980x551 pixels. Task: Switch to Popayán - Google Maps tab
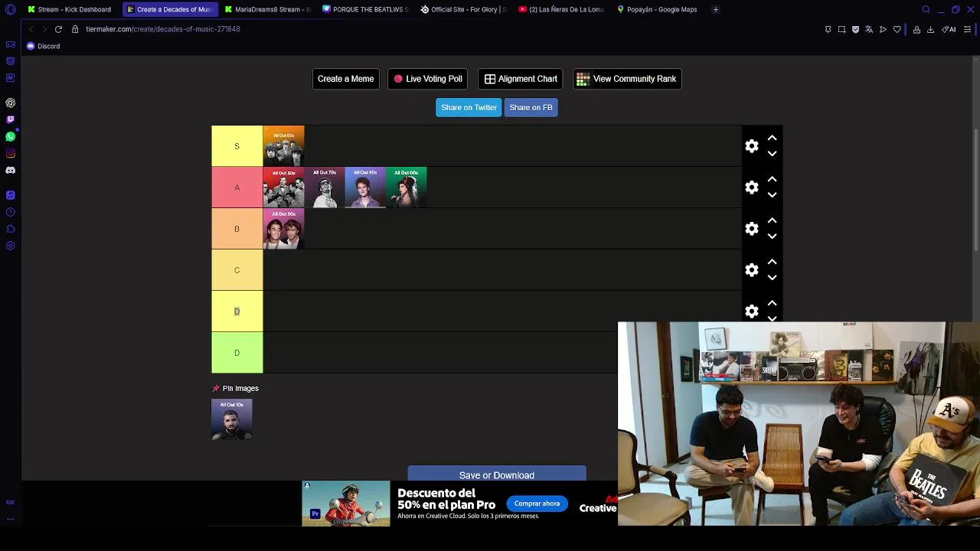tap(657, 9)
